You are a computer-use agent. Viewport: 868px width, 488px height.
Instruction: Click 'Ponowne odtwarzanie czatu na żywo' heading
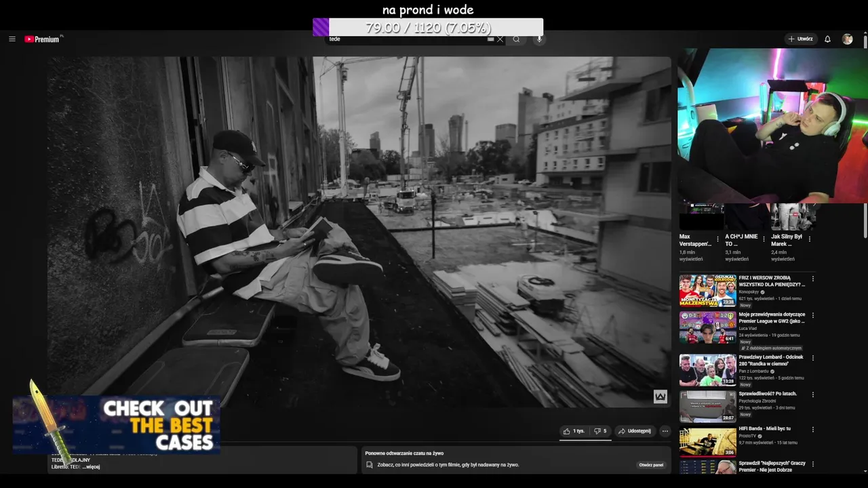(x=404, y=453)
